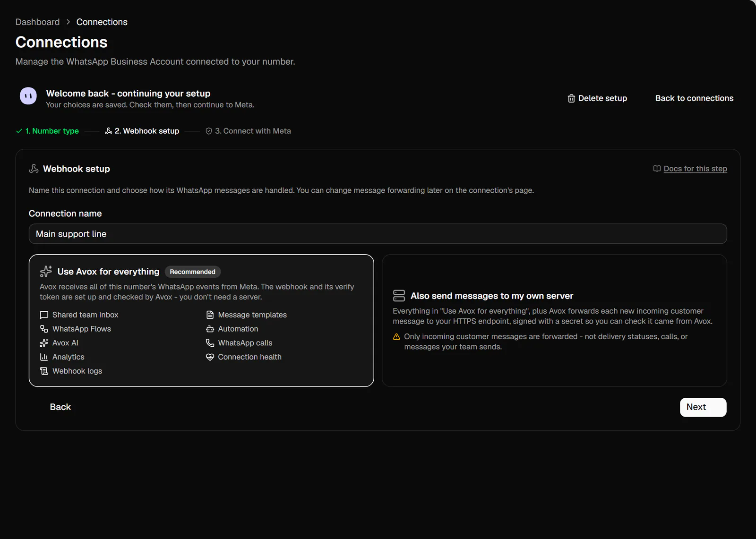756x539 pixels.
Task: Click the "WhatsApp Flows" feature text
Action: tap(82, 329)
